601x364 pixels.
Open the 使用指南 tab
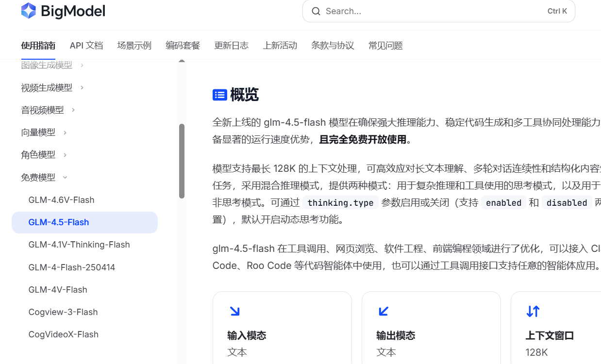click(38, 46)
